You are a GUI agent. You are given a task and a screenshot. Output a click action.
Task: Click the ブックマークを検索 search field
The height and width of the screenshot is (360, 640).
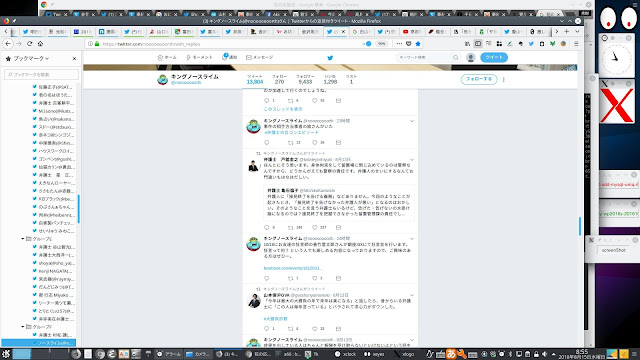41,74
